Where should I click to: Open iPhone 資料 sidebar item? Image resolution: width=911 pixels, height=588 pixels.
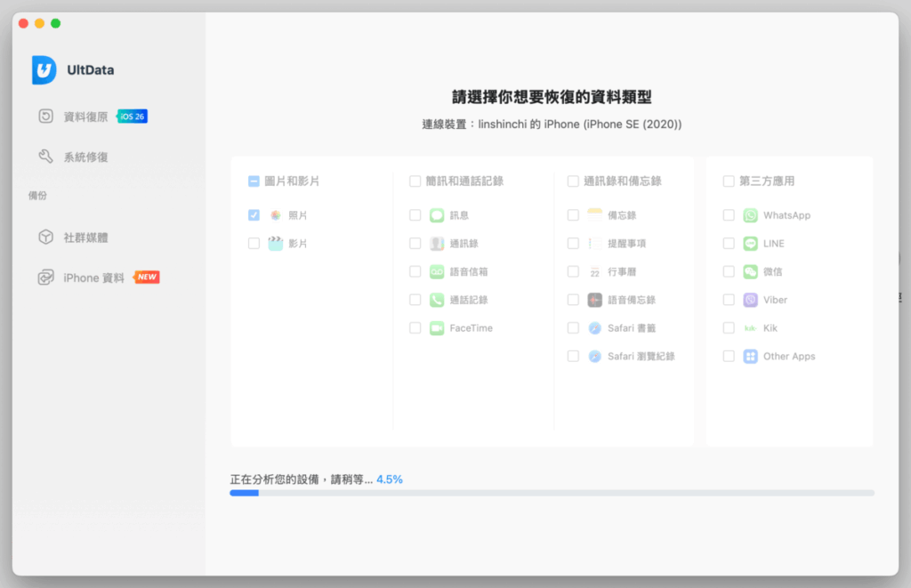93,278
